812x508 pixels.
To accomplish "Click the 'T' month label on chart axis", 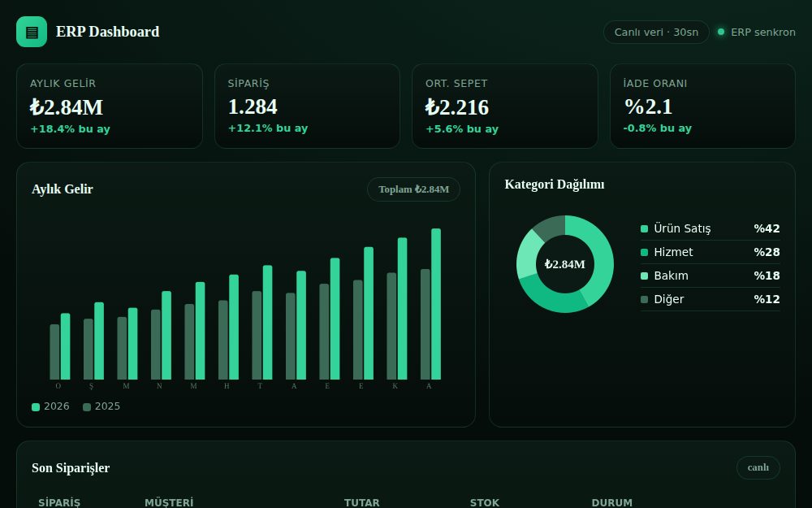I will pos(260,386).
